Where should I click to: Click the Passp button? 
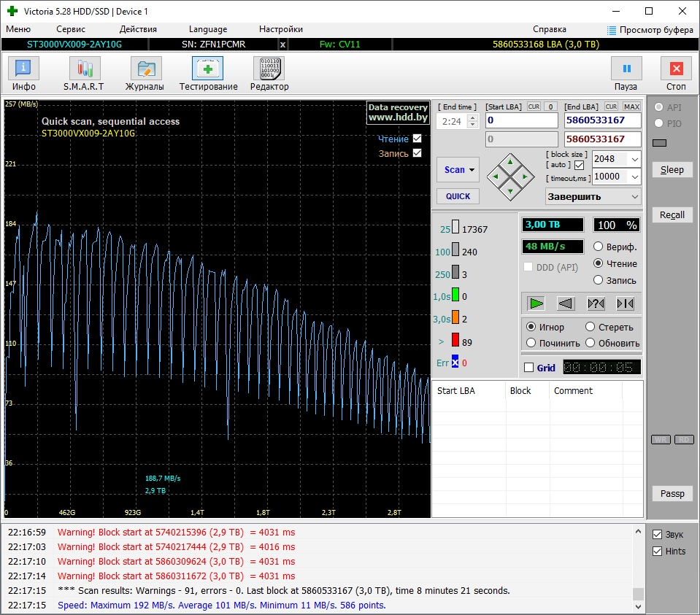672,494
